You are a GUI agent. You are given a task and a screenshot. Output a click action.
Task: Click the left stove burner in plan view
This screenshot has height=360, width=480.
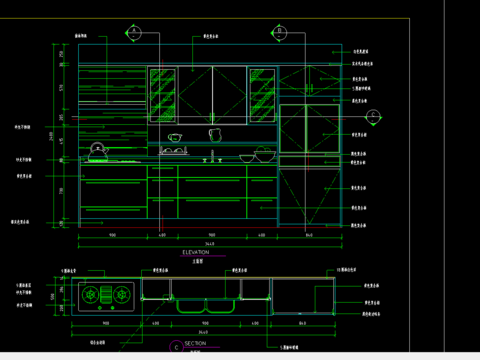point(91,295)
